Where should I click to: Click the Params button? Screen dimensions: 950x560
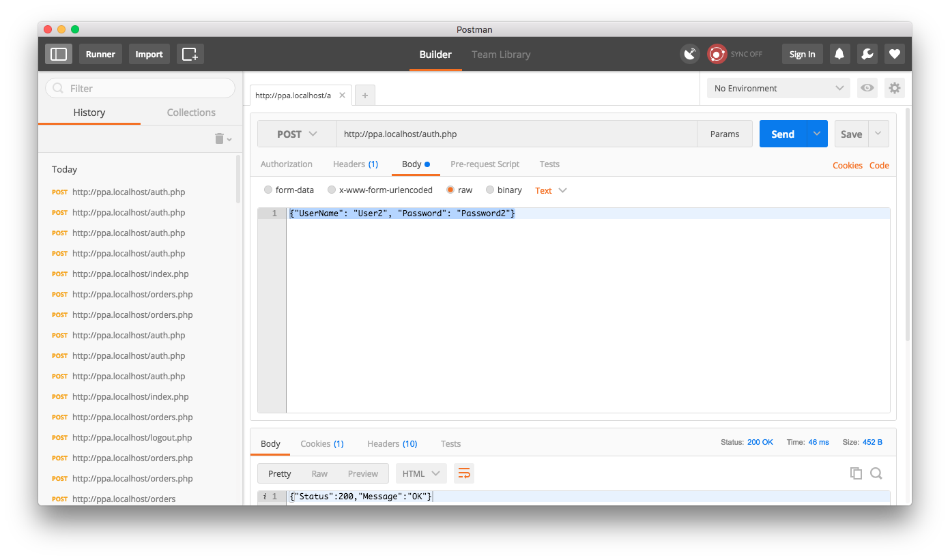tap(725, 134)
